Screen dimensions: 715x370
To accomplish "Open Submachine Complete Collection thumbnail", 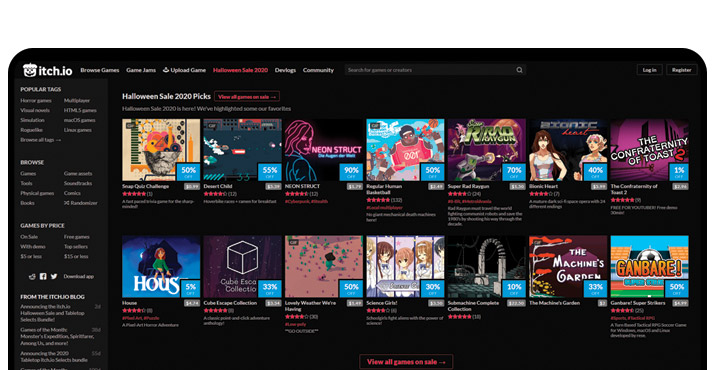I will pyautogui.click(x=487, y=266).
